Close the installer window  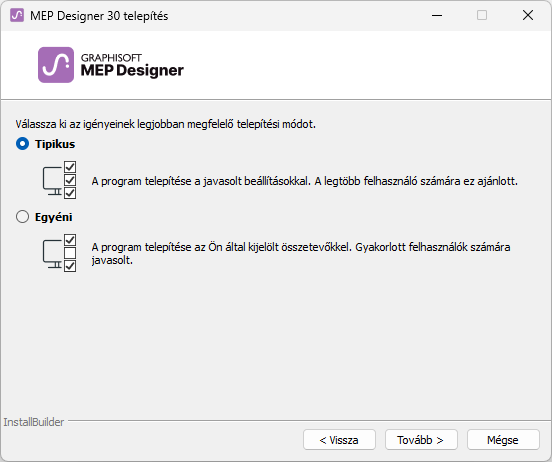[x=528, y=15]
